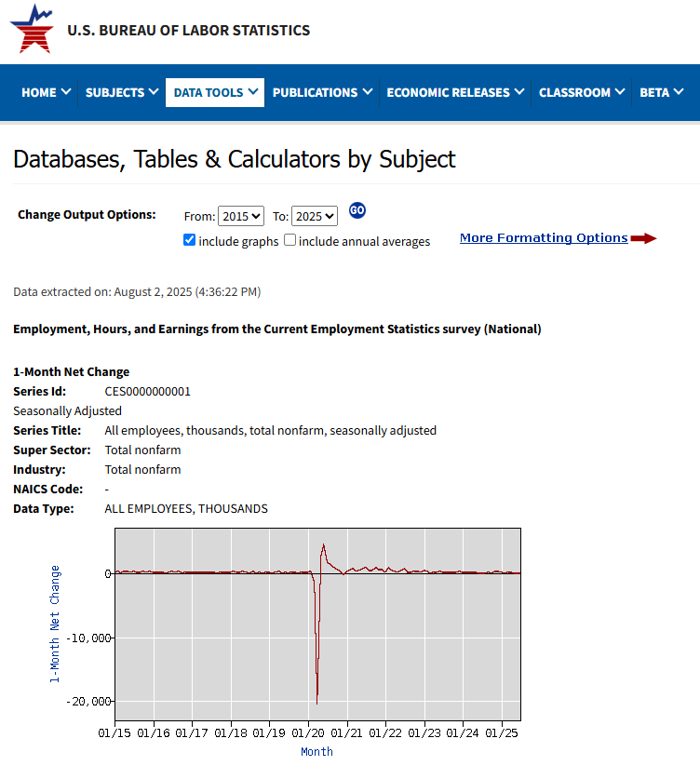Open the From year dropdown
This screenshot has width=700, height=779.
[x=241, y=216]
